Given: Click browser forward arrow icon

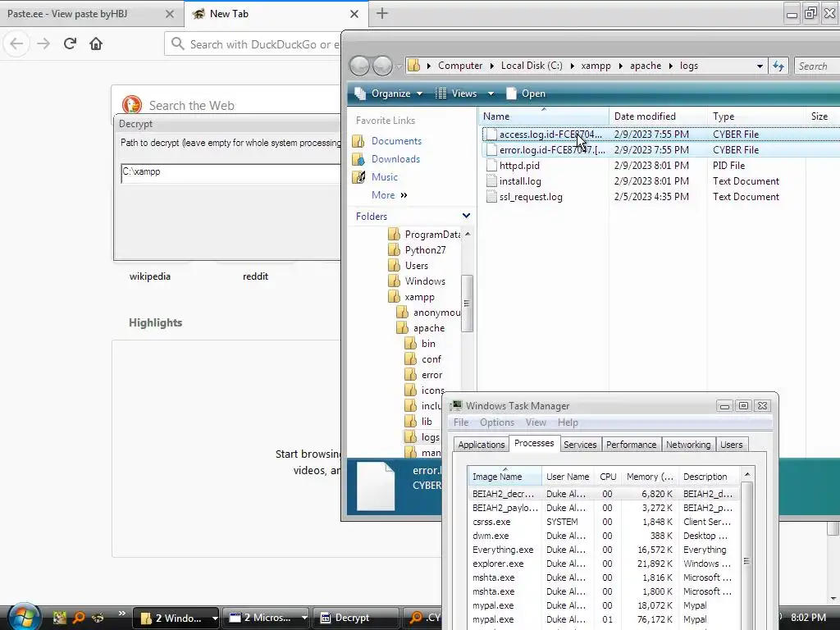Looking at the screenshot, I should click(x=43, y=43).
